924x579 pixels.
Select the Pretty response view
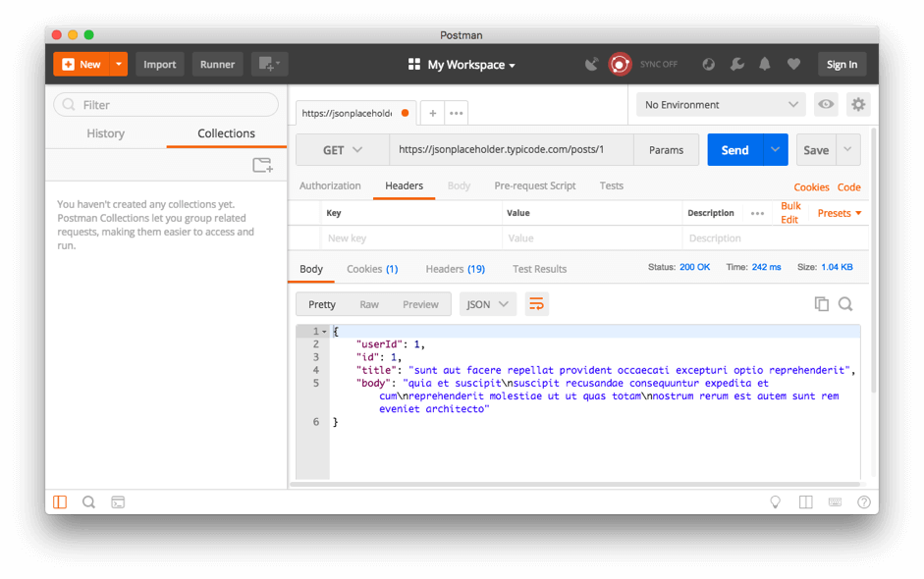pos(322,304)
